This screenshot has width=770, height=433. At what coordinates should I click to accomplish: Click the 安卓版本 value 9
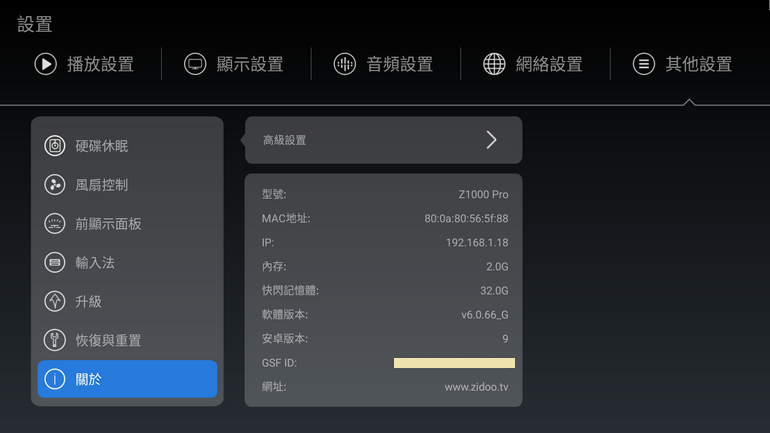[505, 339]
